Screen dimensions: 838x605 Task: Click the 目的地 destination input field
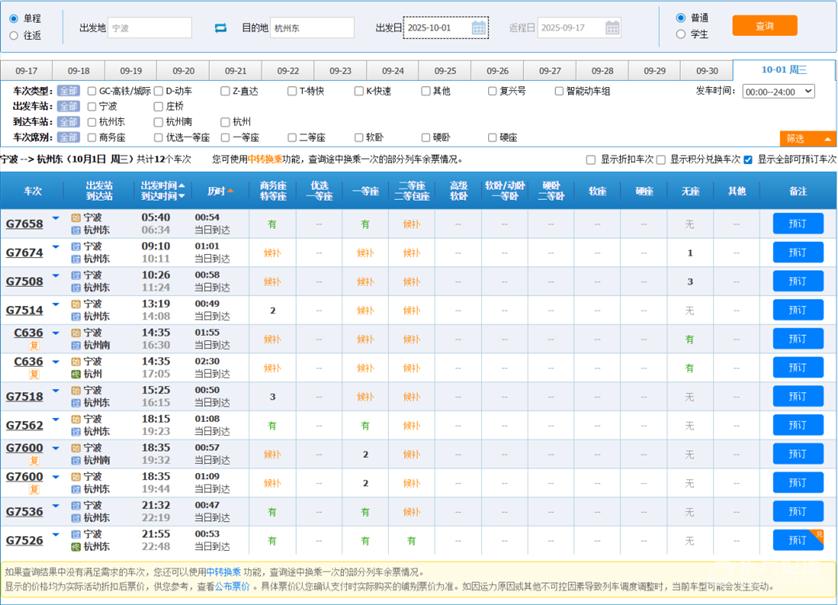click(x=312, y=28)
